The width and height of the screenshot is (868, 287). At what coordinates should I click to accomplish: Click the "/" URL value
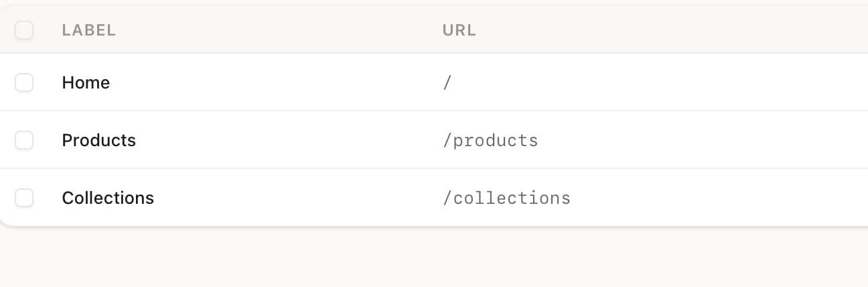coord(447,82)
